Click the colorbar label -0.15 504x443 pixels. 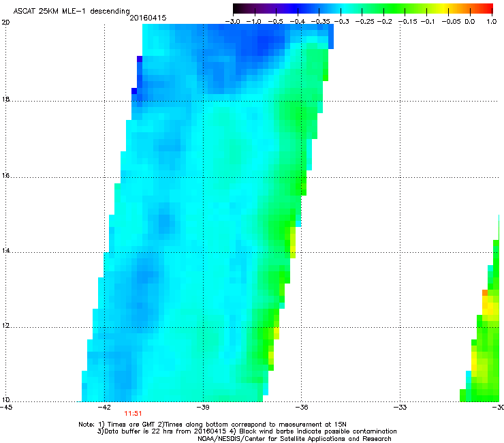(407, 22)
